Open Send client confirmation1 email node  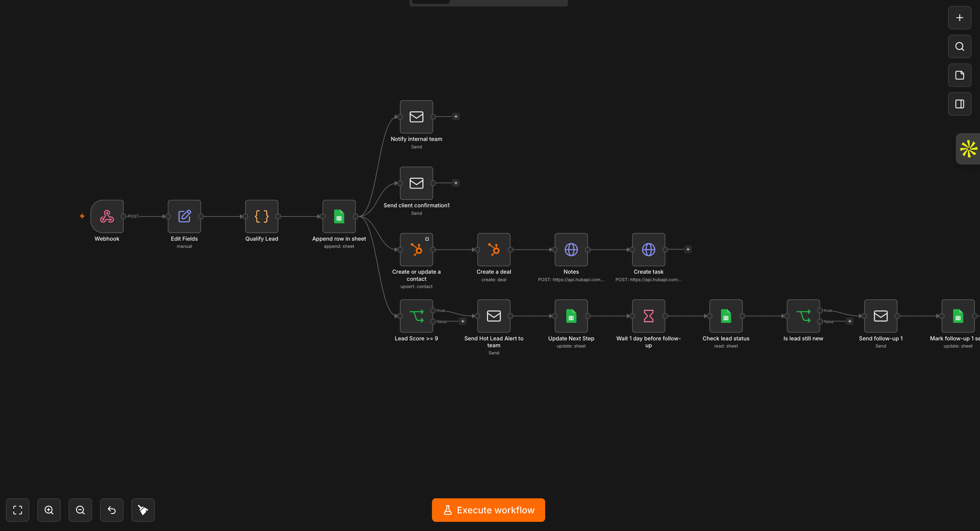click(416, 183)
